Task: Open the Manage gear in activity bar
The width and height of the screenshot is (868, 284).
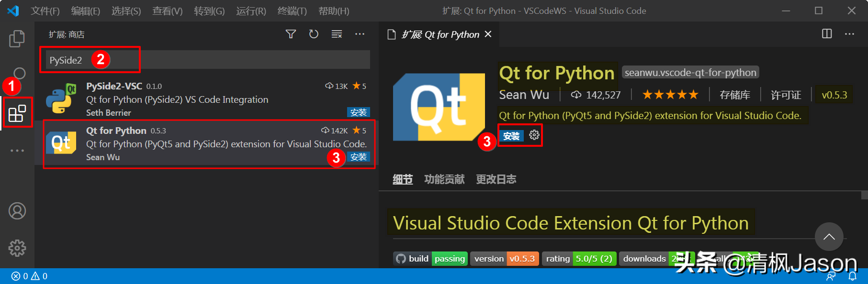Action: (17, 248)
